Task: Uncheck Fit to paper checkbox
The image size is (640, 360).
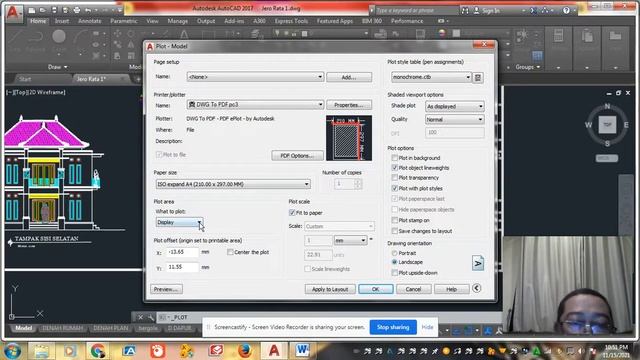Action: [x=292, y=213]
